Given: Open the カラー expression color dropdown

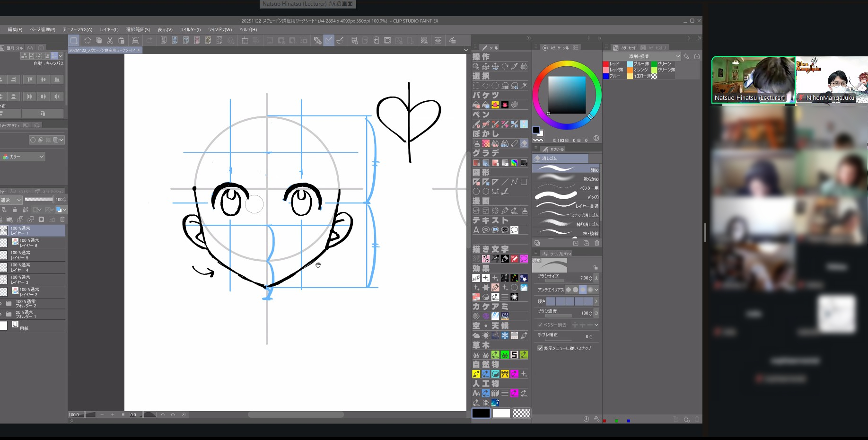Looking at the screenshot, I should click(24, 157).
